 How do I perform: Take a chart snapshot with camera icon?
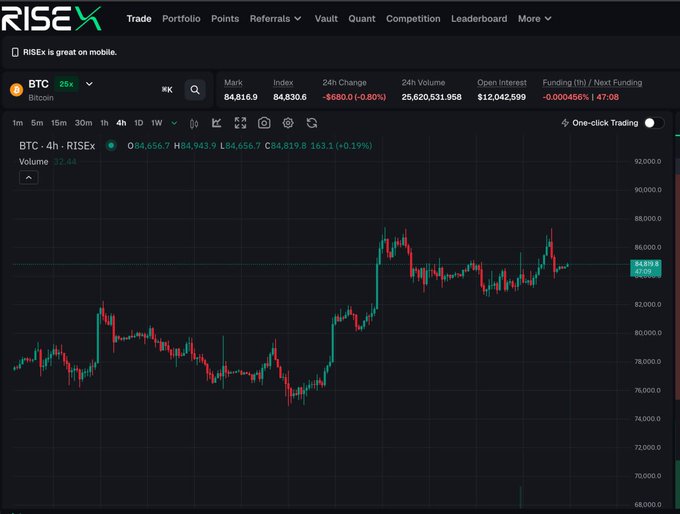(x=264, y=123)
